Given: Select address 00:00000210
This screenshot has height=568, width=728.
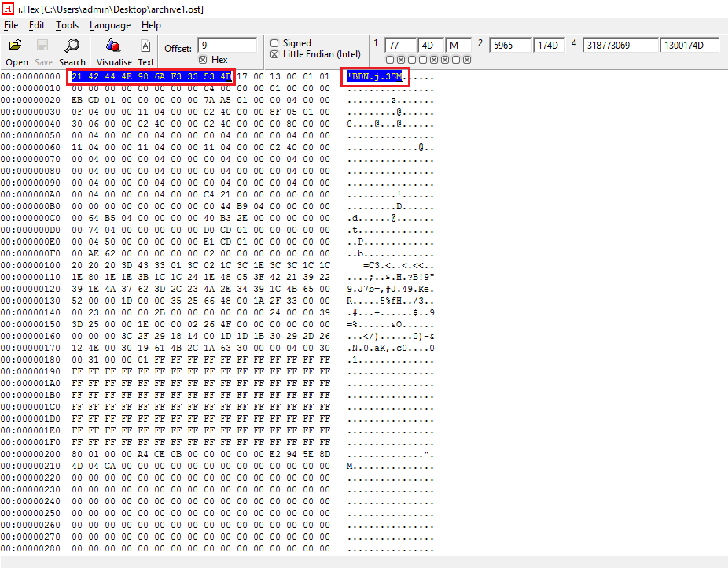Looking at the screenshot, I should pos(31,466).
